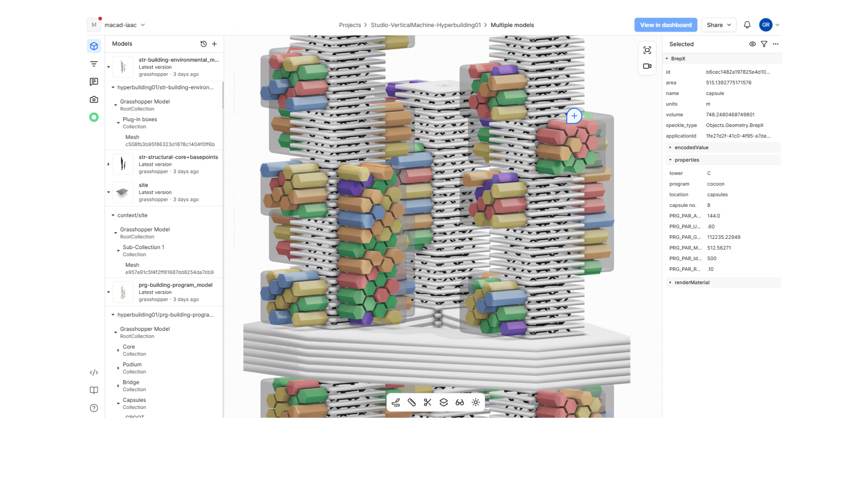This screenshot has height=488, width=868.
Task: Expand the Podium collection
Action: tap(118, 368)
